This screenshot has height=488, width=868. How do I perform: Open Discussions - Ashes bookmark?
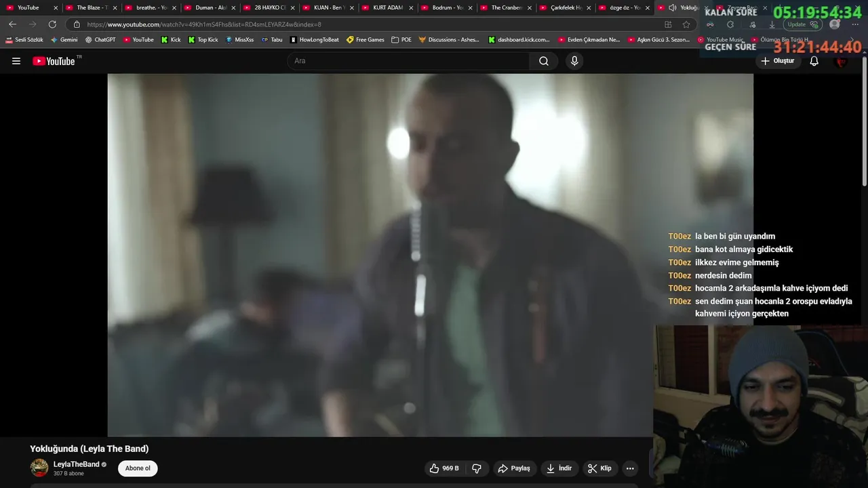coord(449,40)
